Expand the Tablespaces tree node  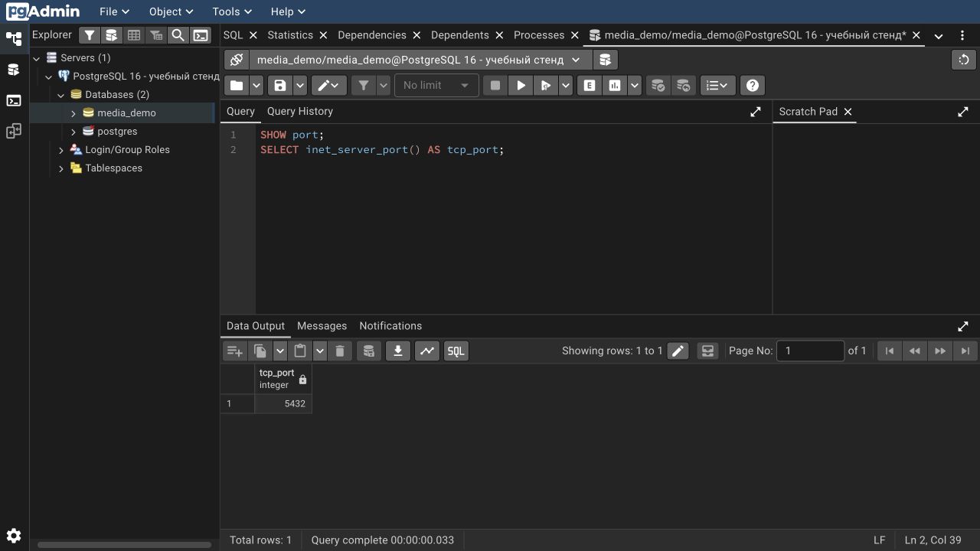61,168
